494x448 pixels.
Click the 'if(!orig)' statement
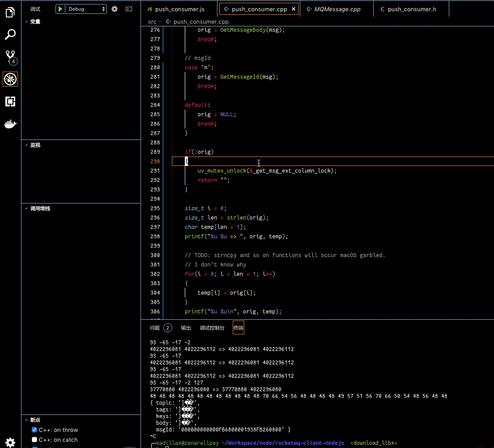pos(199,152)
